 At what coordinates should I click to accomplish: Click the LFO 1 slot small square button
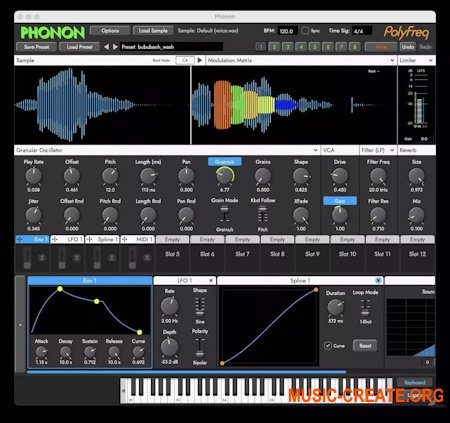click(x=77, y=257)
